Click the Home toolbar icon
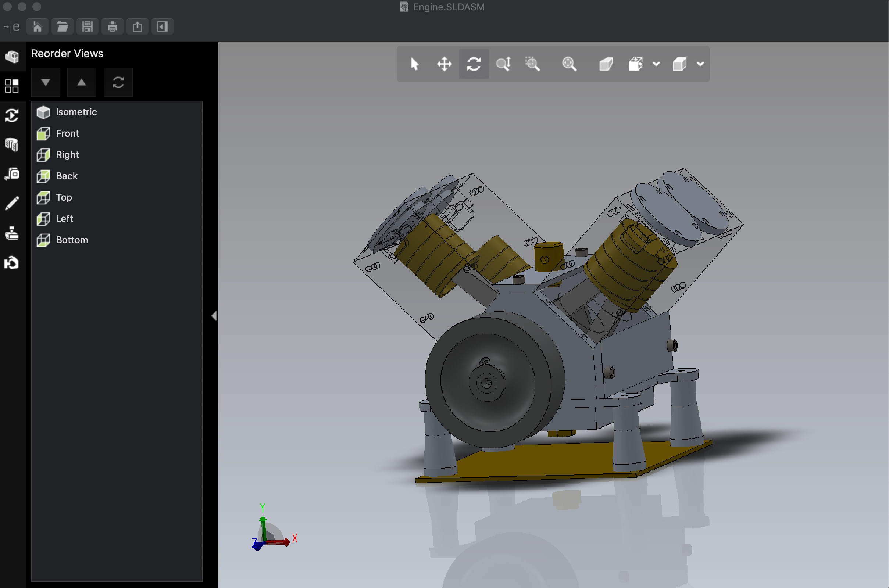 pos(37,26)
